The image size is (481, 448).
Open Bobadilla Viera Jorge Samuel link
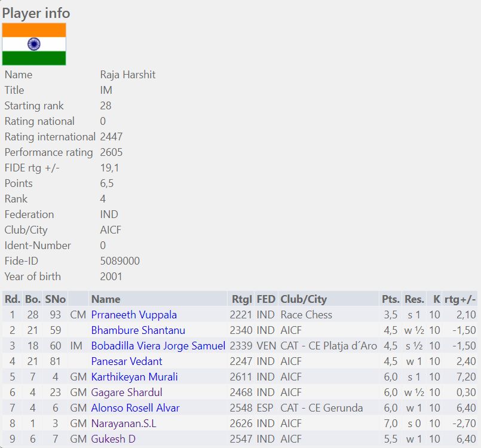[x=158, y=346]
